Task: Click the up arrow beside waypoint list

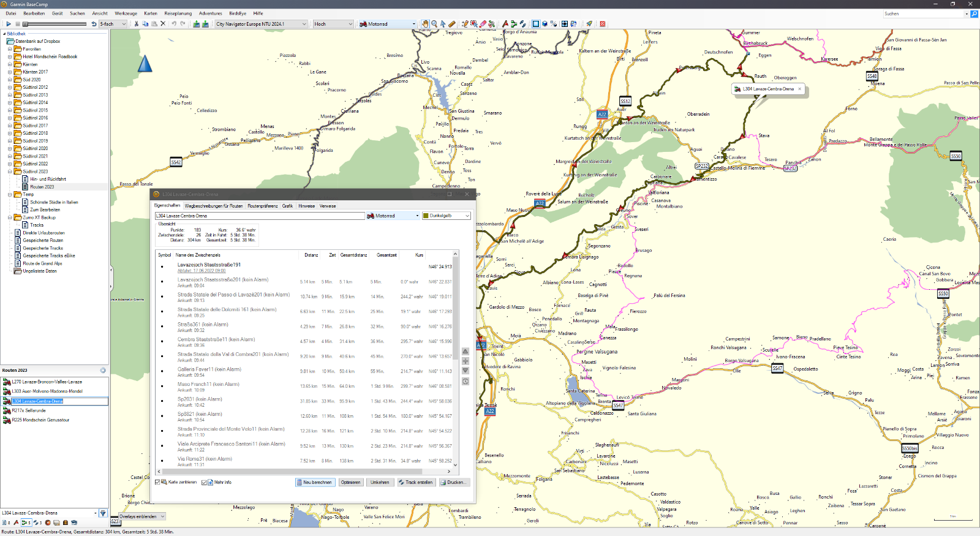Action: pos(466,352)
